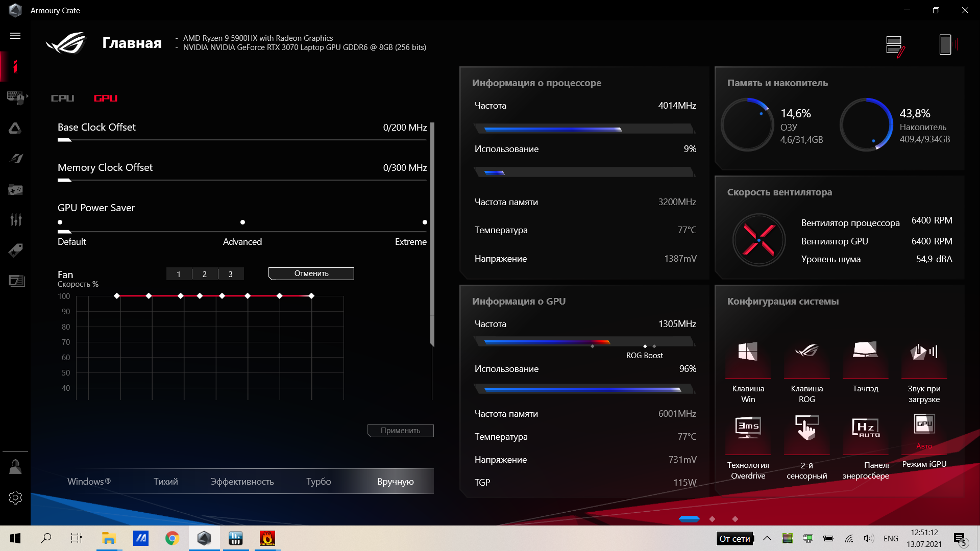The image size is (980, 551).
Task: Click the Memory Clock Offset slider
Action: [242, 180]
